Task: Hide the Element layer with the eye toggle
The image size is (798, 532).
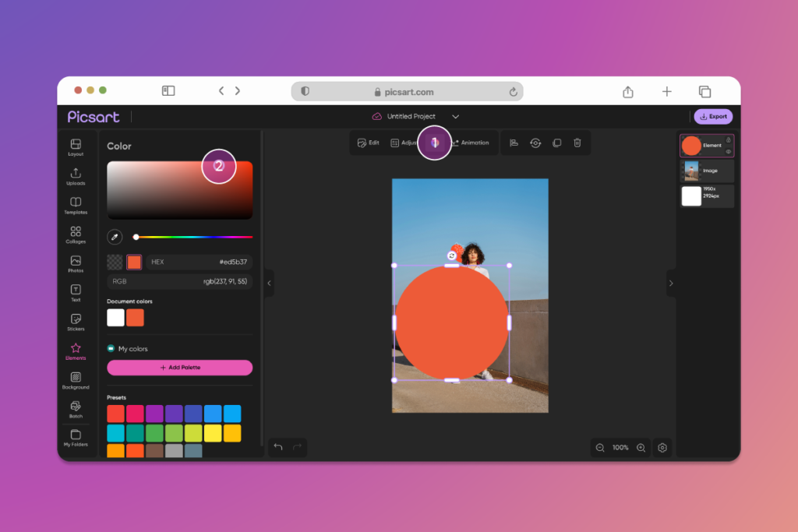Action: (729, 150)
